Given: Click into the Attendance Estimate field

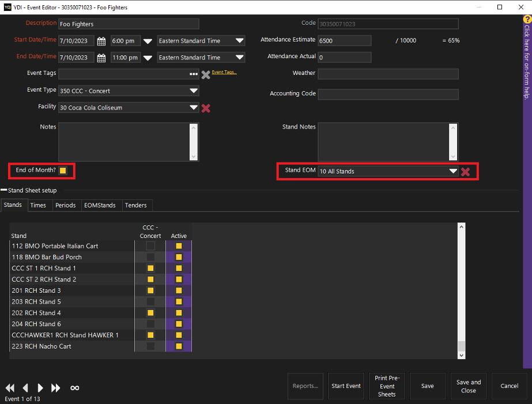Looking at the screenshot, I should 344,41.
